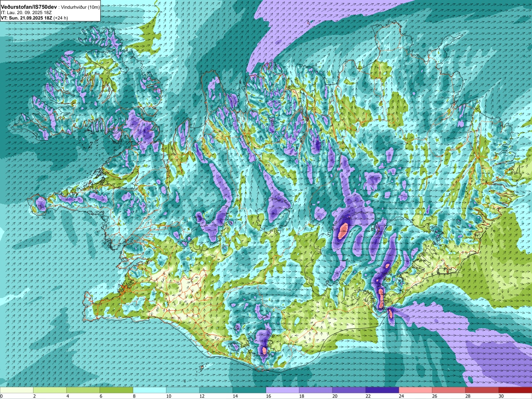532x399 pixels.
Task: Click the 2–4 light green legend swatch
Action: point(50,390)
